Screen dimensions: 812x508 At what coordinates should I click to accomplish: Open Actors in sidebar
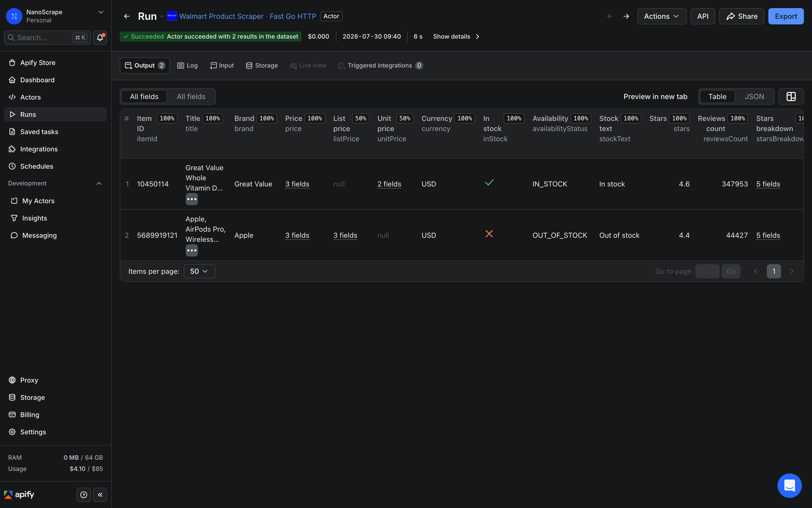pyautogui.click(x=55, y=97)
